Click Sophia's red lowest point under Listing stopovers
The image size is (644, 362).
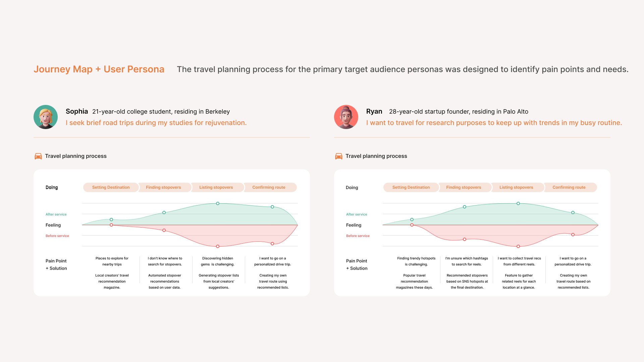(x=218, y=246)
